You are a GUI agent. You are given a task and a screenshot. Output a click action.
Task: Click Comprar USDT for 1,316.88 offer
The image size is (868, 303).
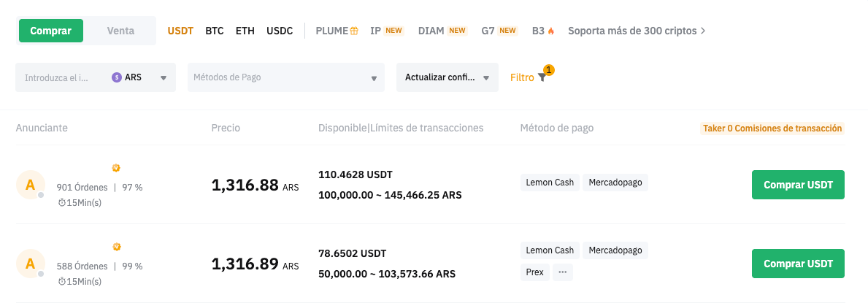click(798, 185)
